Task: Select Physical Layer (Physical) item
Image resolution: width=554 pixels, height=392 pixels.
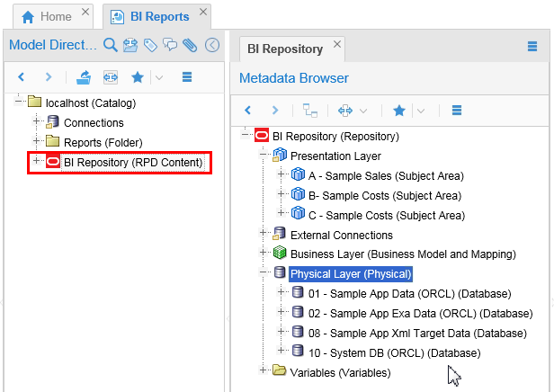Action: 351,274
